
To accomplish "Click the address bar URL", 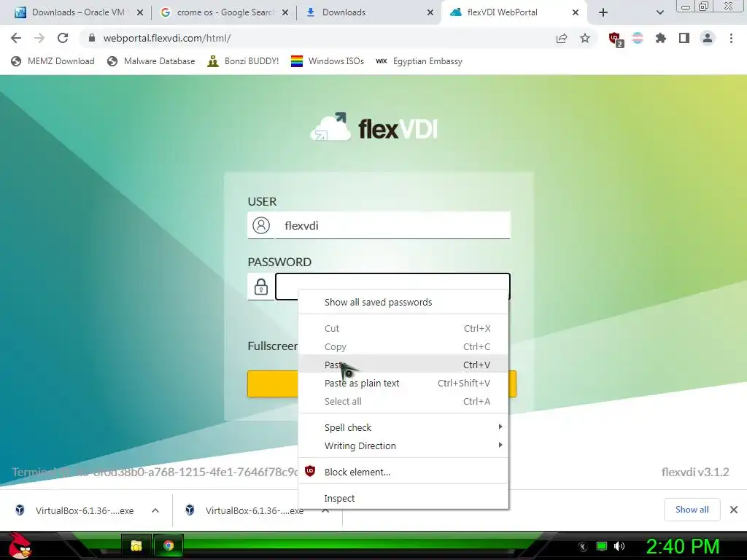I will tap(167, 38).
